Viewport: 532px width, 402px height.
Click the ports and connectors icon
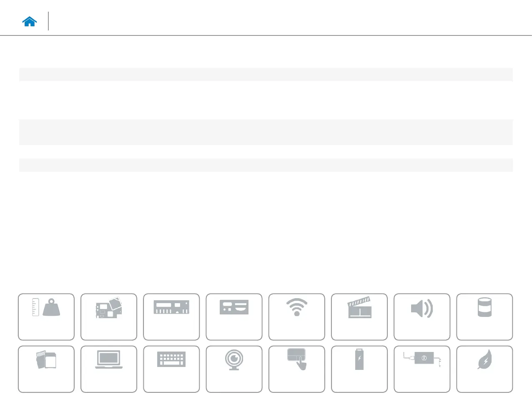(234, 317)
